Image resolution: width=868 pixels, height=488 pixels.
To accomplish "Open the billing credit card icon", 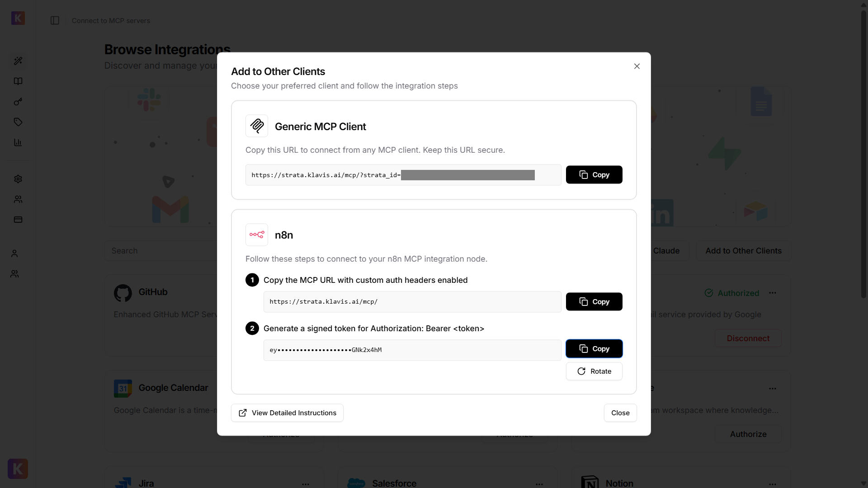I will (18, 220).
